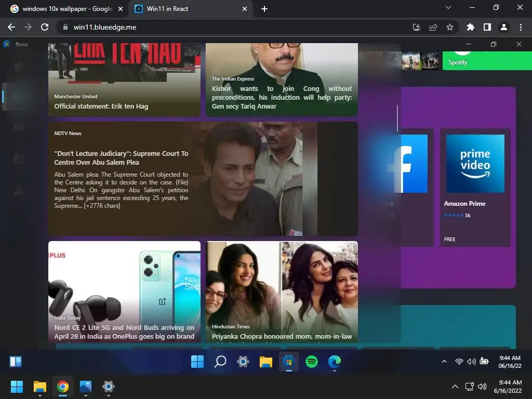Open the host Windows Start button
The image size is (532, 399).
pos(17,387)
